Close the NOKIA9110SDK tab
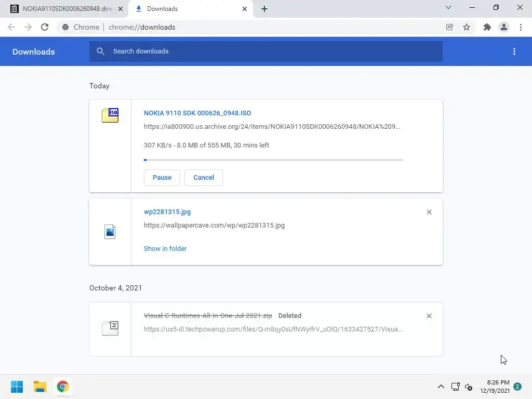 click(121, 9)
